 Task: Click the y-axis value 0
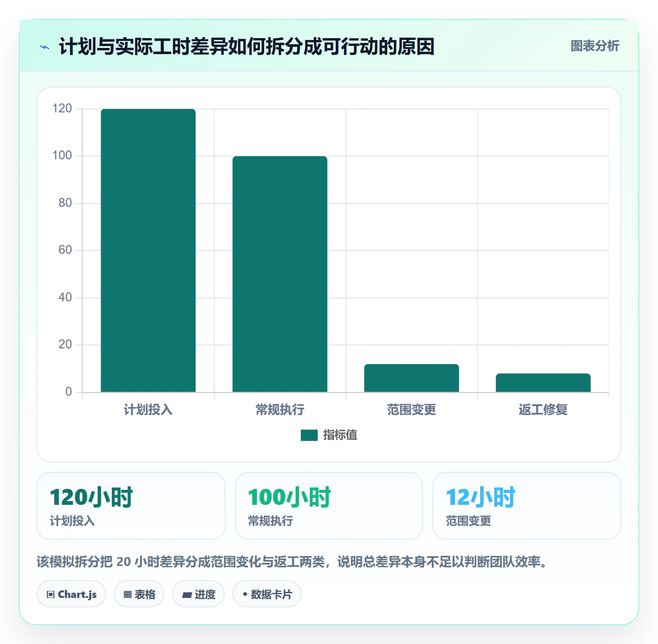click(69, 392)
